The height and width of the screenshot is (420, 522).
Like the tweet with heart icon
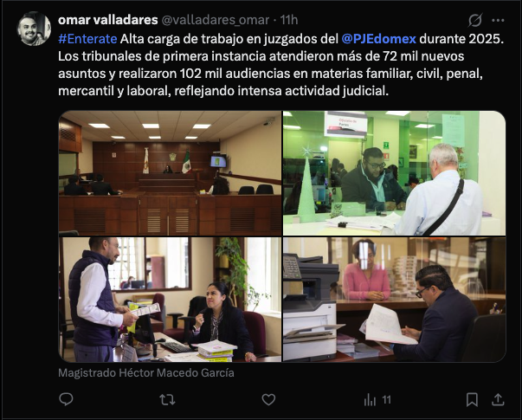pos(268,399)
